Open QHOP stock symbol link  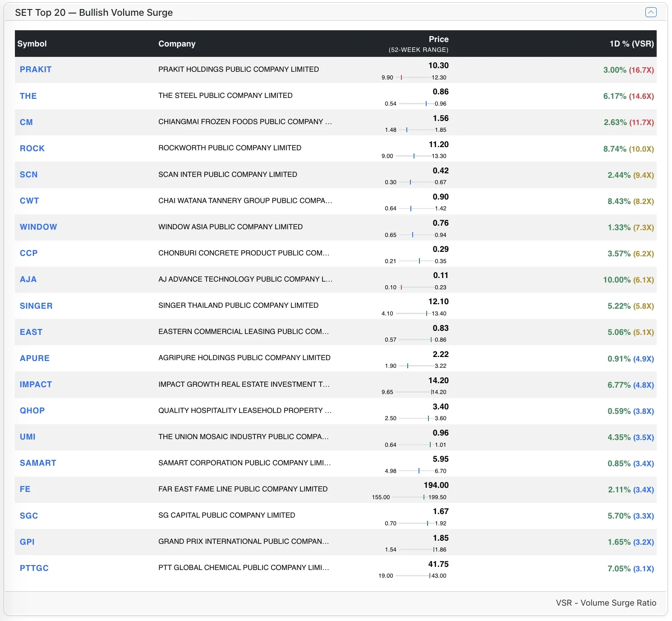[x=32, y=410]
